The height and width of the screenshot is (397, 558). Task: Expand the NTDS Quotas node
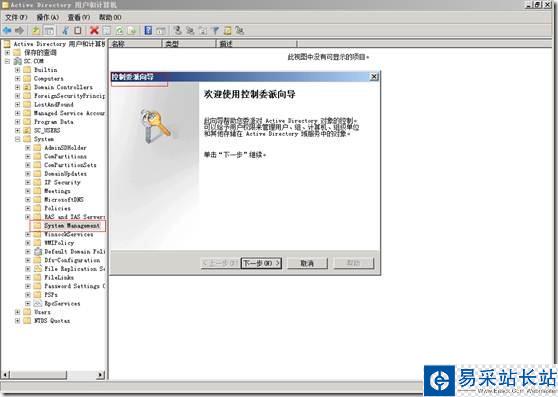coord(17,321)
